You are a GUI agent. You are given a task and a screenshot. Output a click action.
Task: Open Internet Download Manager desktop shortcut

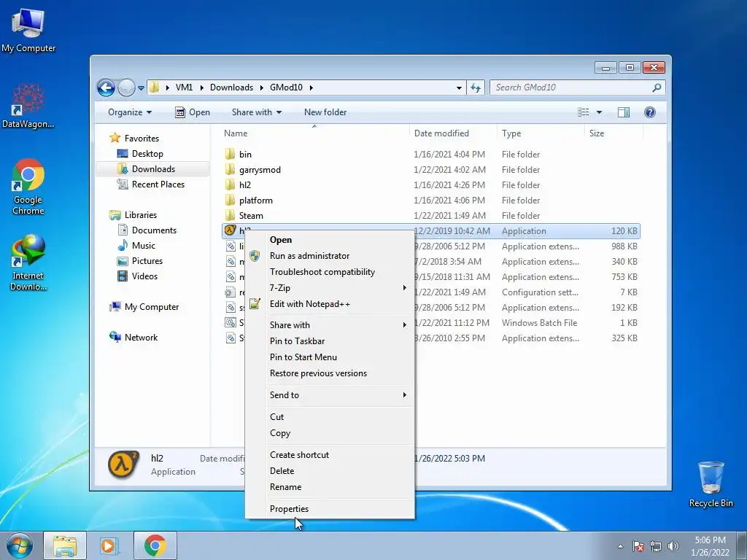coord(28,262)
